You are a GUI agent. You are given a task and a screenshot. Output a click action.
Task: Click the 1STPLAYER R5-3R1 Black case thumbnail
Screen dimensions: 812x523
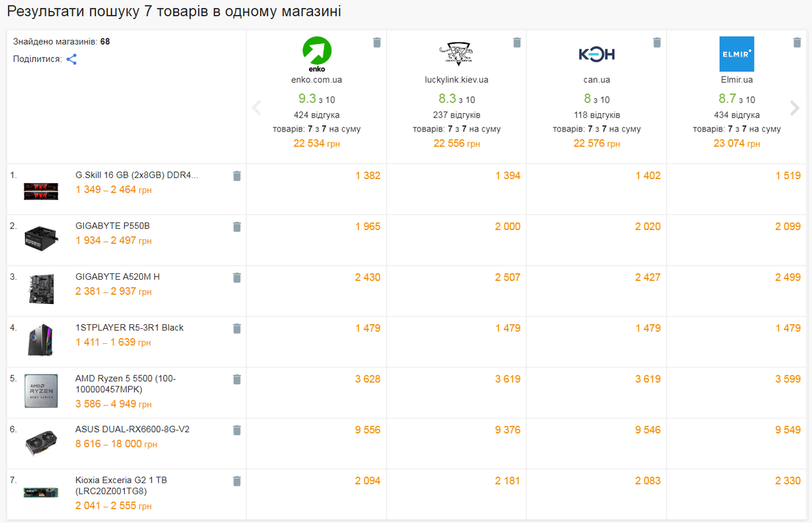click(x=41, y=341)
